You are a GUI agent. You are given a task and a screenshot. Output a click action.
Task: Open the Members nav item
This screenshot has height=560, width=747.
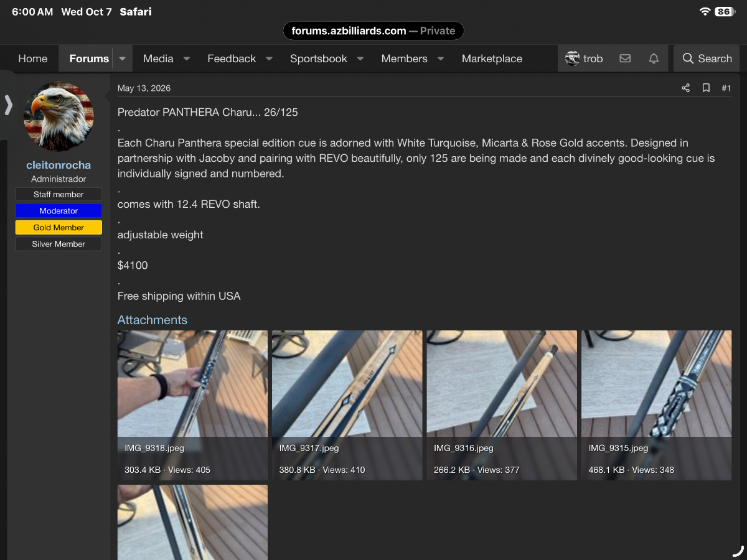405,58
